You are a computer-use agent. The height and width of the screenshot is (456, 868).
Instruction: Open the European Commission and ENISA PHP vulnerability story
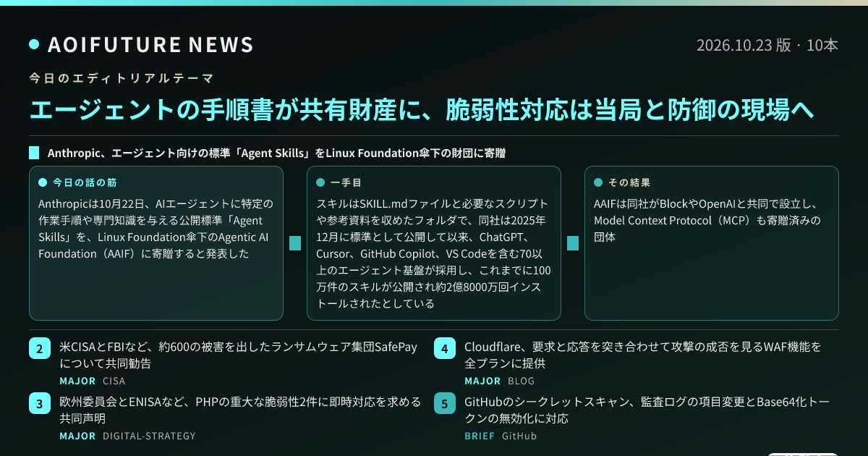240,410
